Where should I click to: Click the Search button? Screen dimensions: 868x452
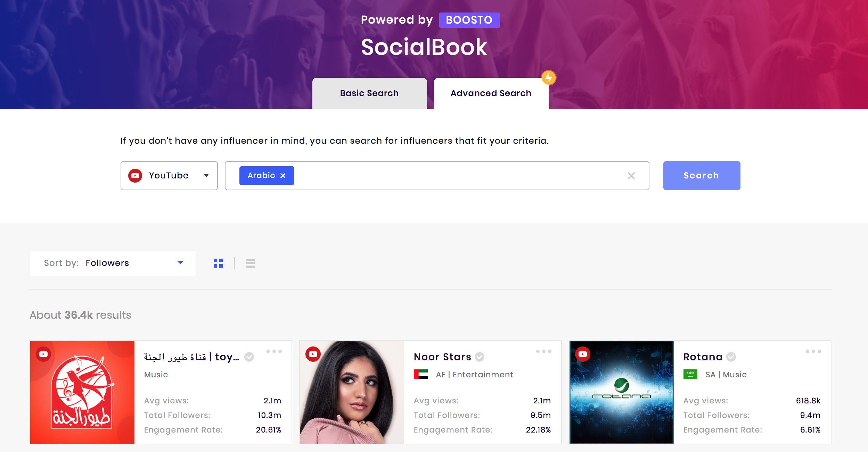[x=702, y=176]
